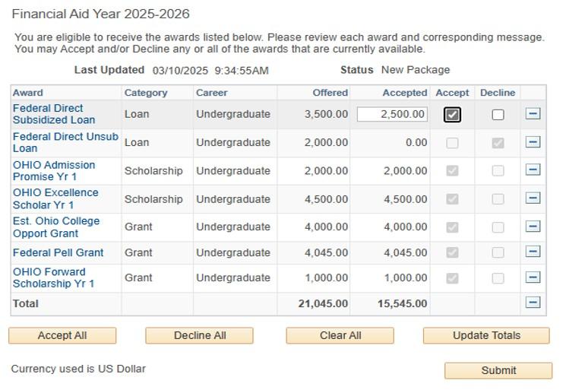Toggle Accept checkbox for Federal Direct Unsub Loan
This screenshot has height=390, width=588.
(453, 143)
